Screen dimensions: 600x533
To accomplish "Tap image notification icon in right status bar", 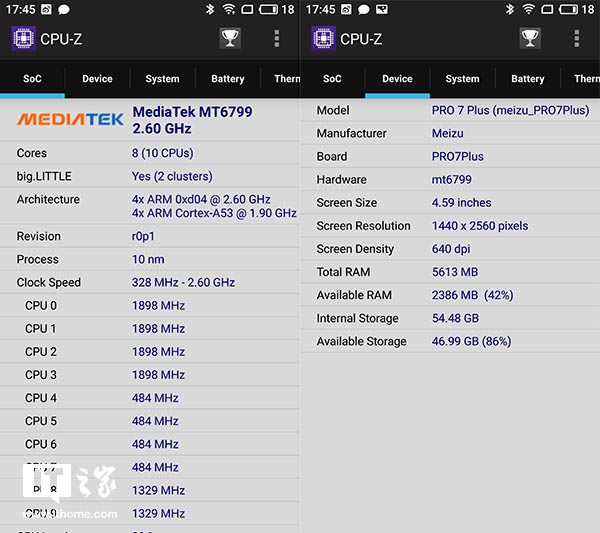I will [x=382, y=9].
